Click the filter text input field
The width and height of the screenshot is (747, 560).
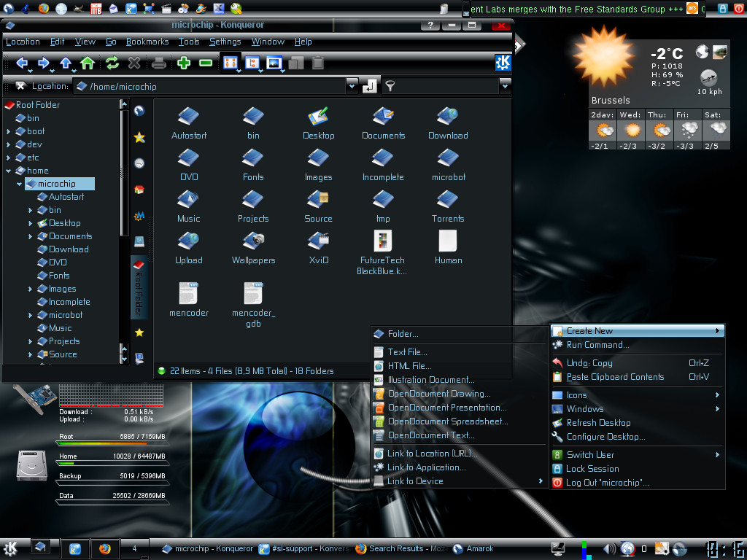[x=449, y=86]
